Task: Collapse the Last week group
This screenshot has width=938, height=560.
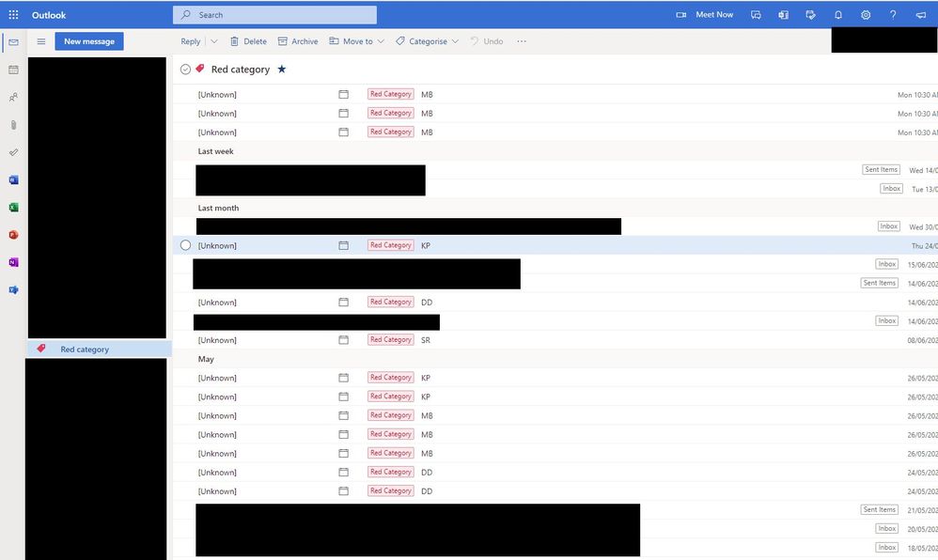Action: [x=216, y=151]
